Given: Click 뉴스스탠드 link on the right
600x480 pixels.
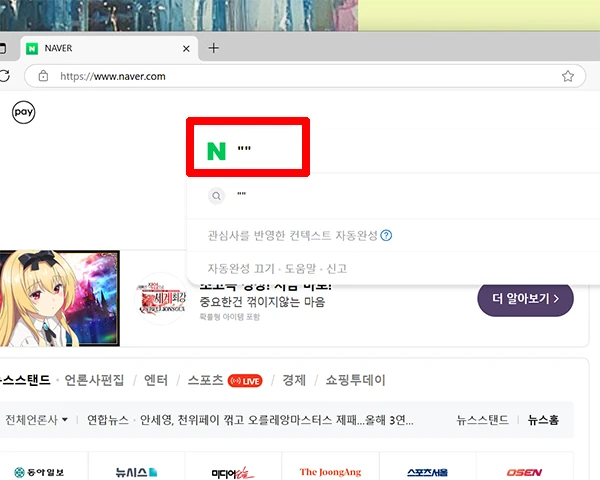Looking at the screenshot, I should point(482,420).
